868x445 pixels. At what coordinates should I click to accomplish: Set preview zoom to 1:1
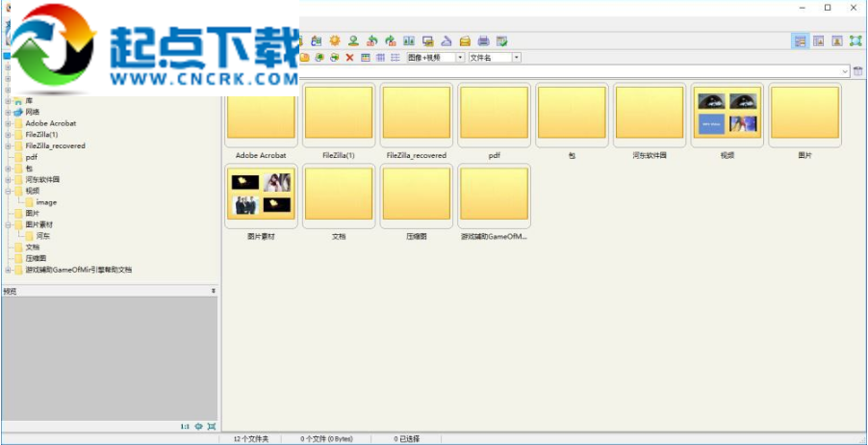pyautogui.click(x=185, y=427)
